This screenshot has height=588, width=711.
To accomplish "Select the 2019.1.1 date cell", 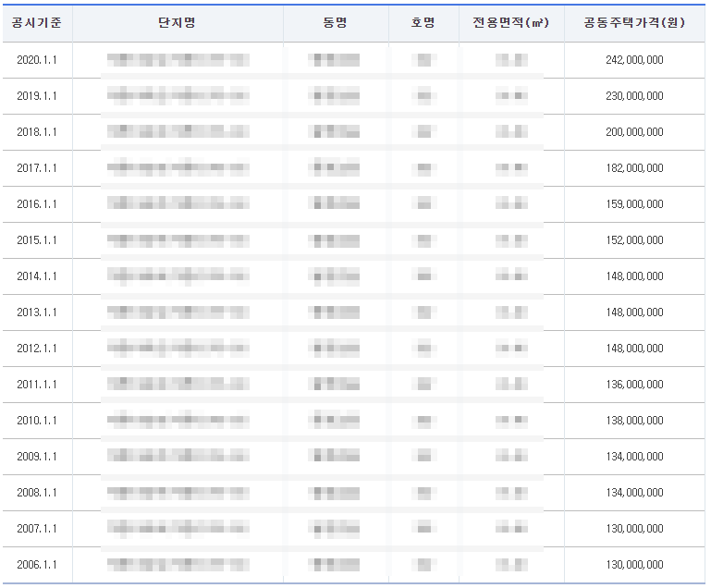I will 37,95.
